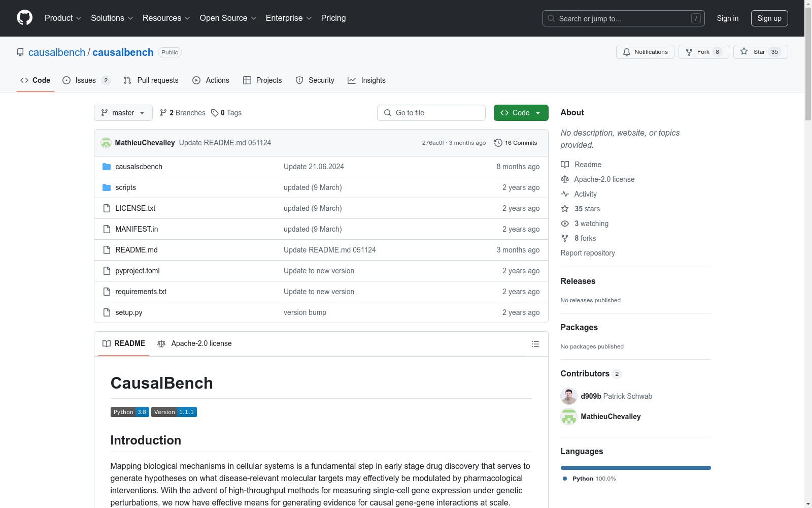Select the README tab in file viewer
Viewport: 812px width, 508px height.
[x=124, y=343]
